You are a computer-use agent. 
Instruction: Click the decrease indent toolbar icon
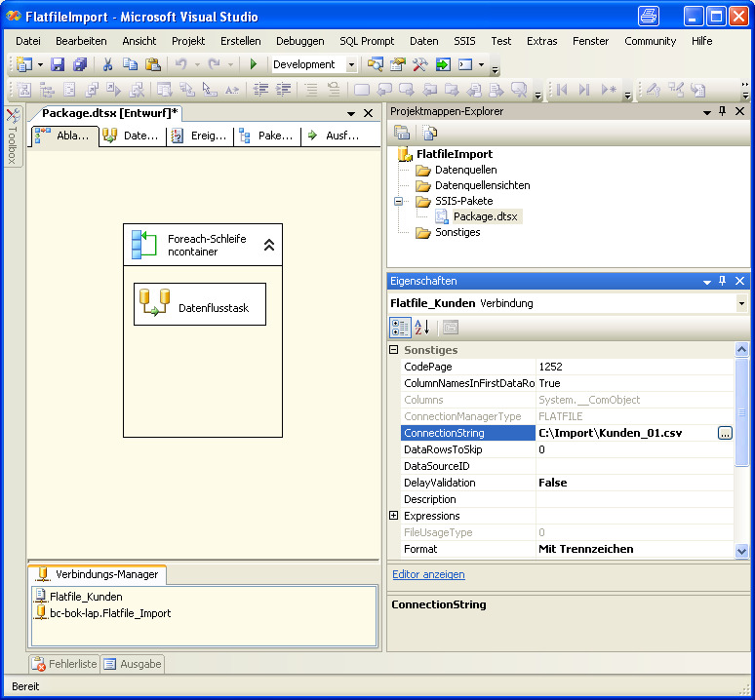point(261,90)
